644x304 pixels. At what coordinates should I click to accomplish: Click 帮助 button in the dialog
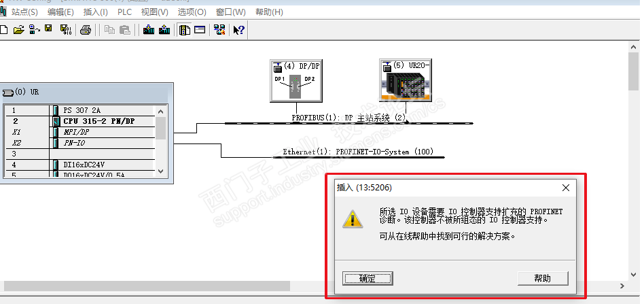[x=543, y=278]
